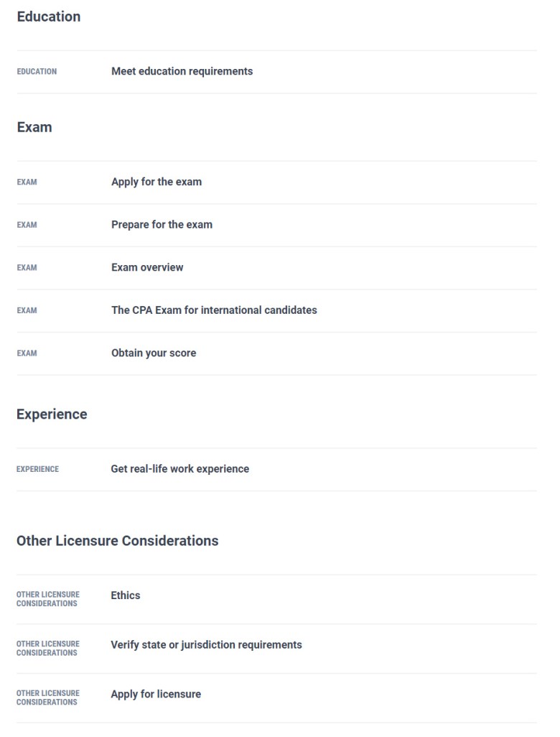
Task: Click the Exam section heading
Action: [34, 127]
